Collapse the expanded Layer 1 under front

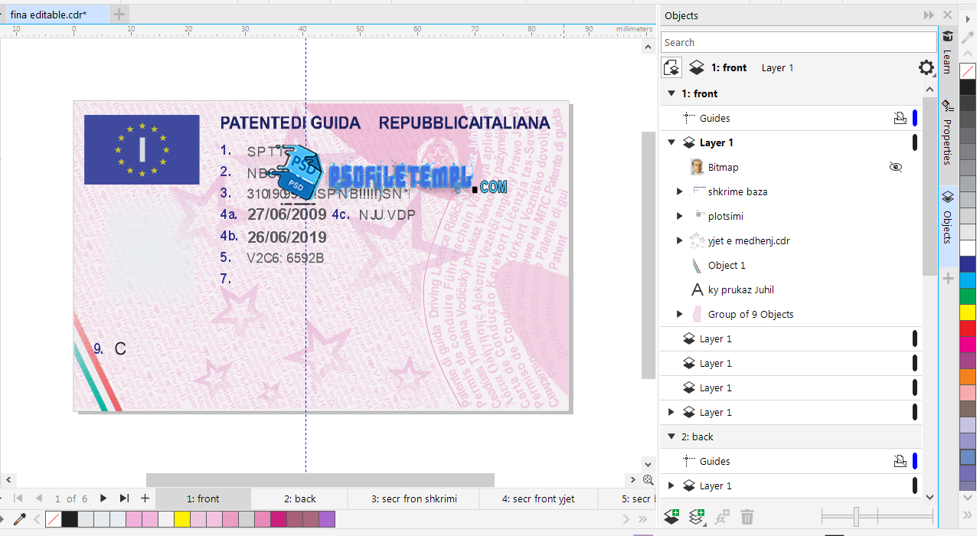click(x=671, y=142)
